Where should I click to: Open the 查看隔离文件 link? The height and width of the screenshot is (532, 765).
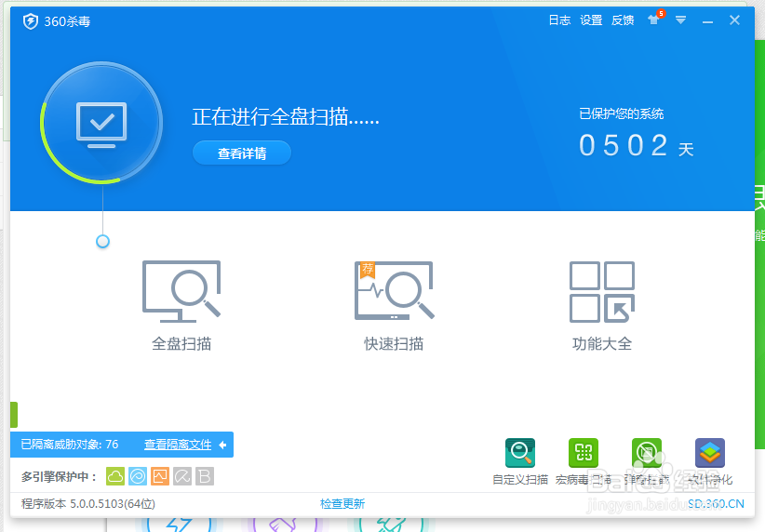pyautogui.click(x=178, y=445)
